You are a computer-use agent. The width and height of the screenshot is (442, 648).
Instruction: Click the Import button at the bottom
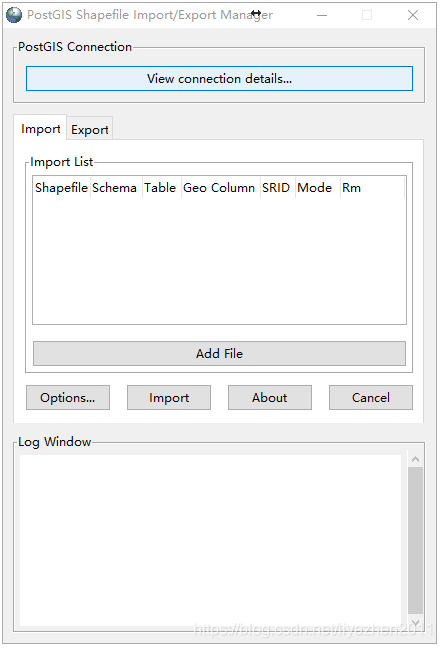coord(169,398)
